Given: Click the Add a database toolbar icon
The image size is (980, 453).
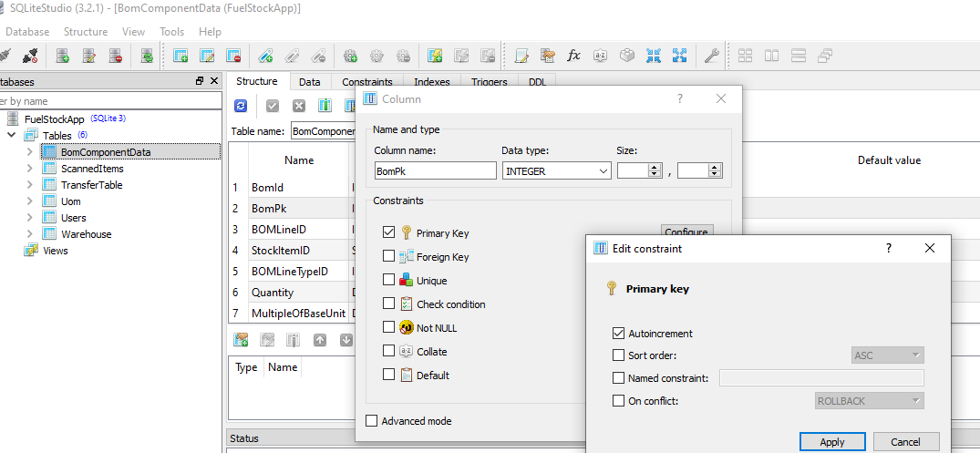Looking at the screenshot, I should (x=63, y=57).
